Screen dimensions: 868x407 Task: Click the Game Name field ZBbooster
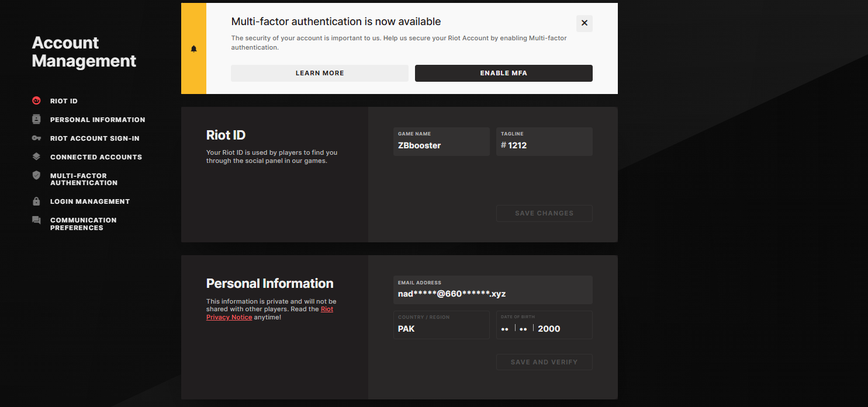click(x=441, y=142)
